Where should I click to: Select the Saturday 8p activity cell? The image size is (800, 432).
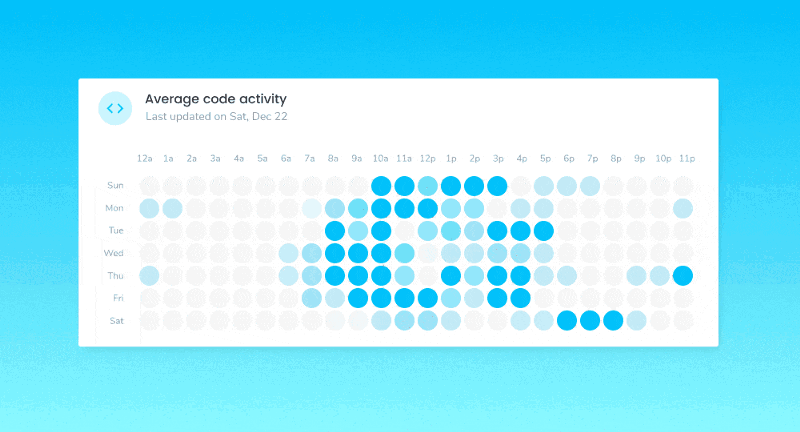pyautogui.click(x=613, y=321)
